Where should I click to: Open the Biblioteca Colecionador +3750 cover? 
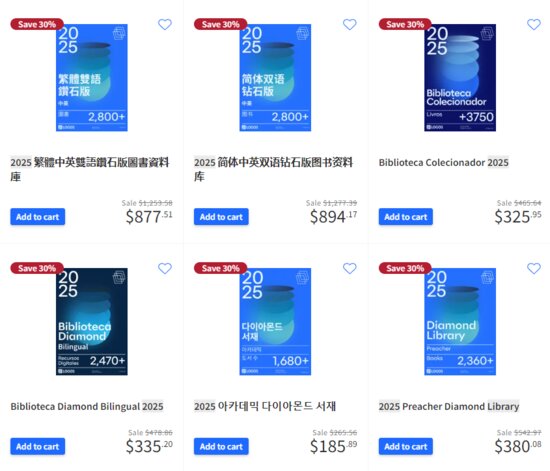(460, 78)
